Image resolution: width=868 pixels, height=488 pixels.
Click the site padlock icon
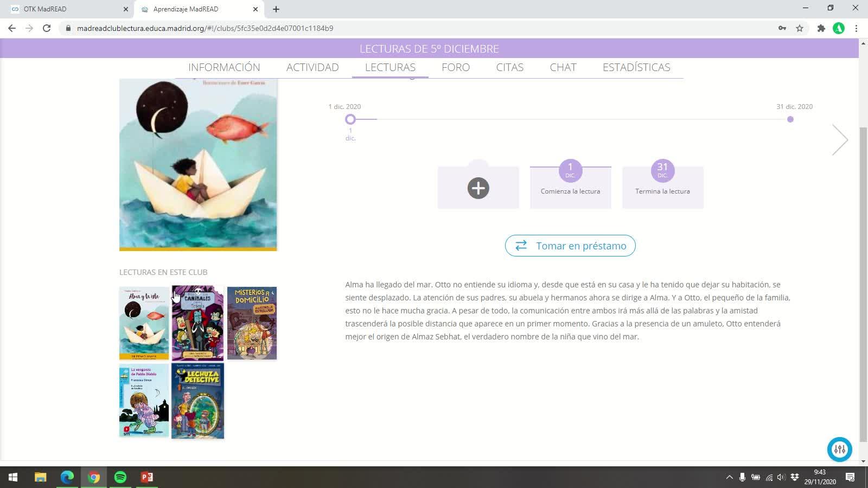(68, 28)
